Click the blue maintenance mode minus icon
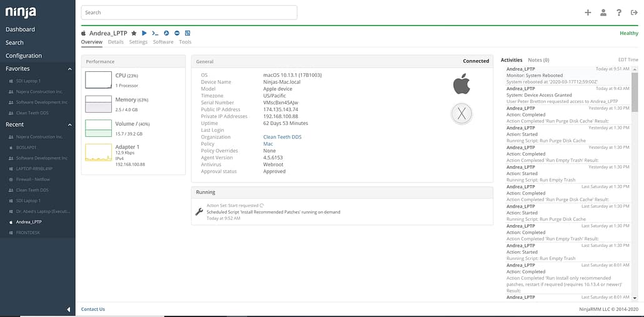 177,33
